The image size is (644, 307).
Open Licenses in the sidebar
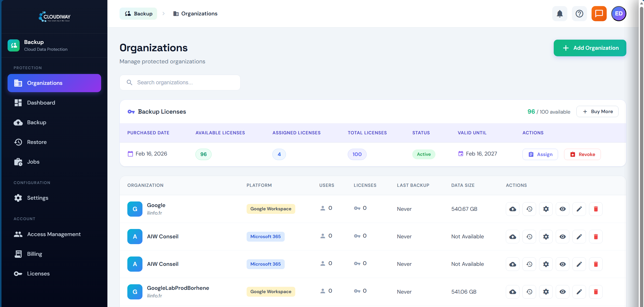(x=54, y=274)
